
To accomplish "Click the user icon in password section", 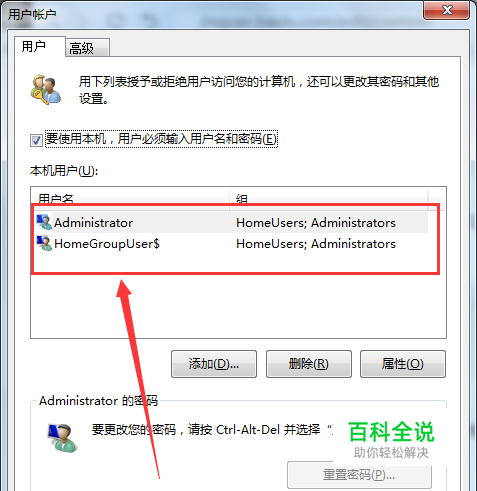I will (62, 438).
